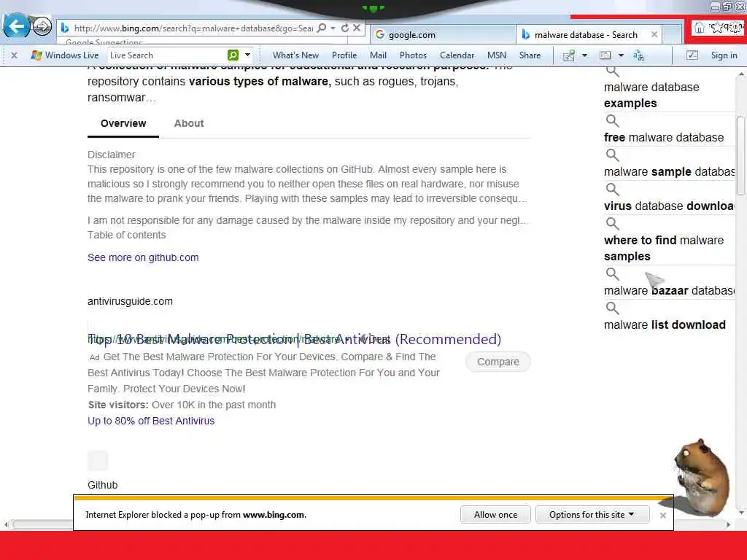The width and height of the screenshot is (747, 560).
Task: Click the Github result favicon placeholder
Action: pyautogui.click(x=98, y=461)
